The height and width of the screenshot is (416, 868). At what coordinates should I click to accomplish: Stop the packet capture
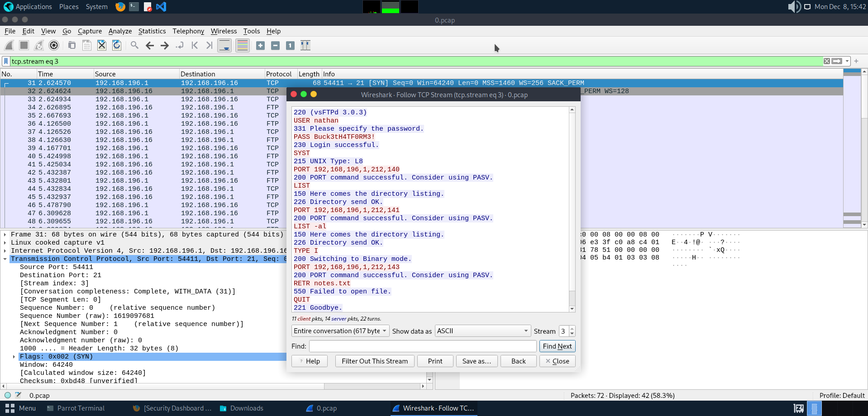click(x=24, y=45)
